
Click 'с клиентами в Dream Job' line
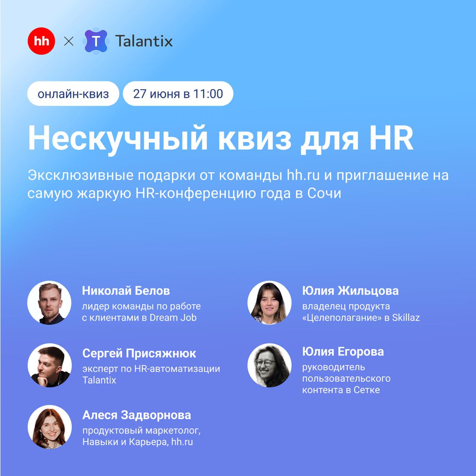point(139,318)
